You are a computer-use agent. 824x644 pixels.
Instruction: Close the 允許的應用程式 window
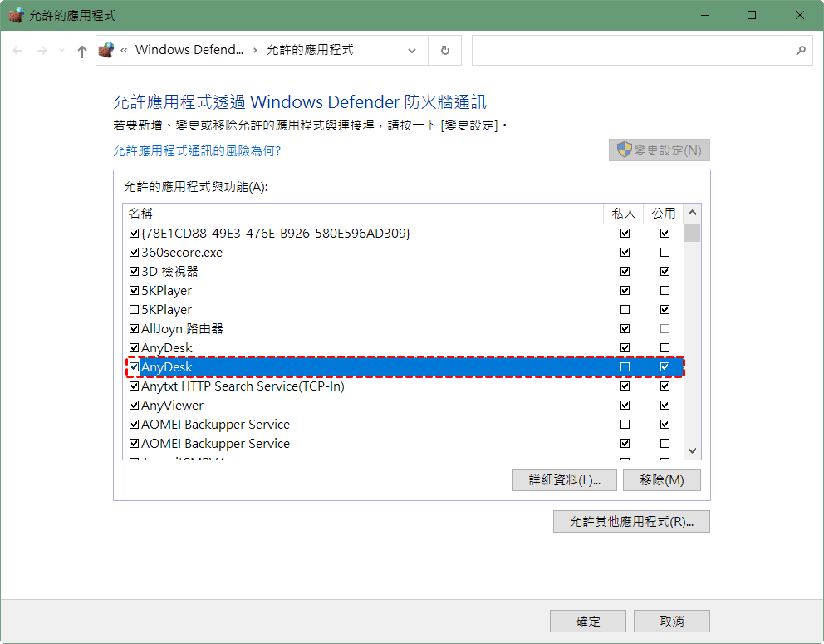(x=799, y=15)
